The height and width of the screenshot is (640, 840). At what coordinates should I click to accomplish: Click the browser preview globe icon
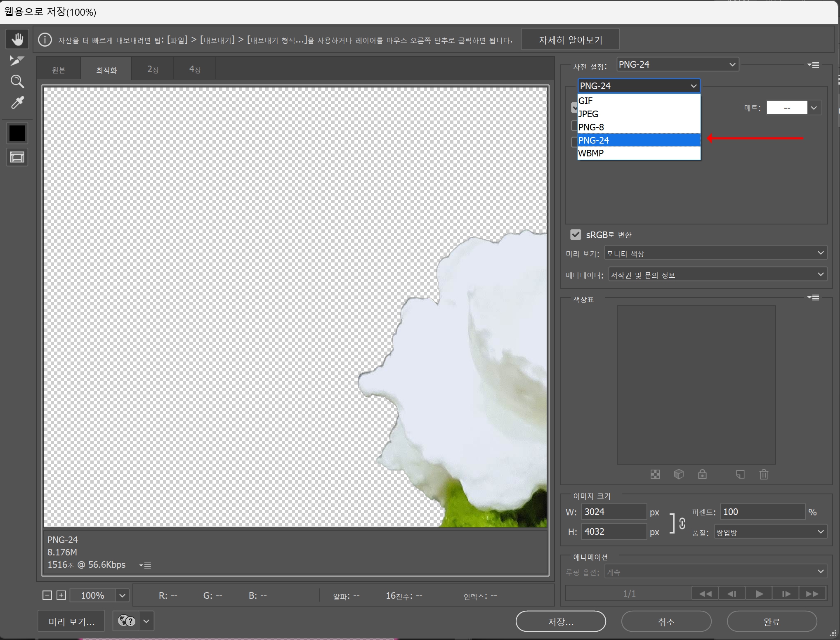tap(126, 621)
